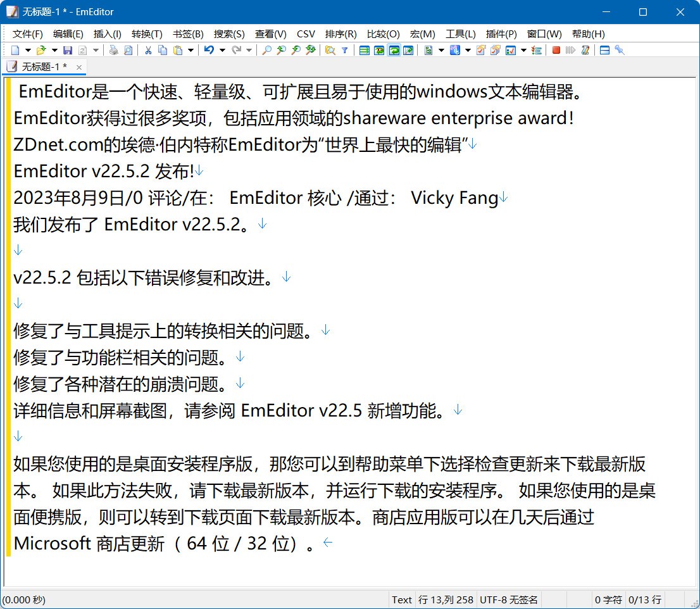
Task: Open the 编辑(E) menu
Action: [x=68, y=34]
